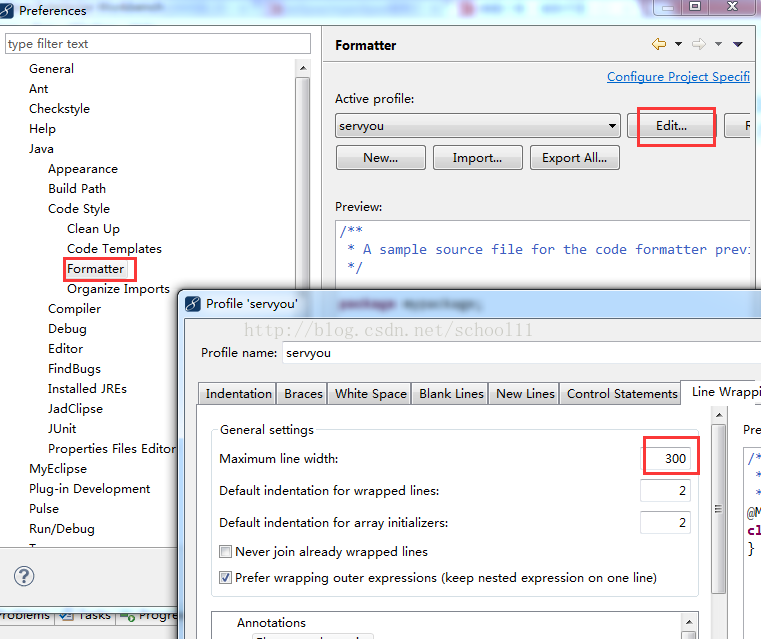
Task: Click the greyed-out forward navigation arrow
Action: [699, 45]
